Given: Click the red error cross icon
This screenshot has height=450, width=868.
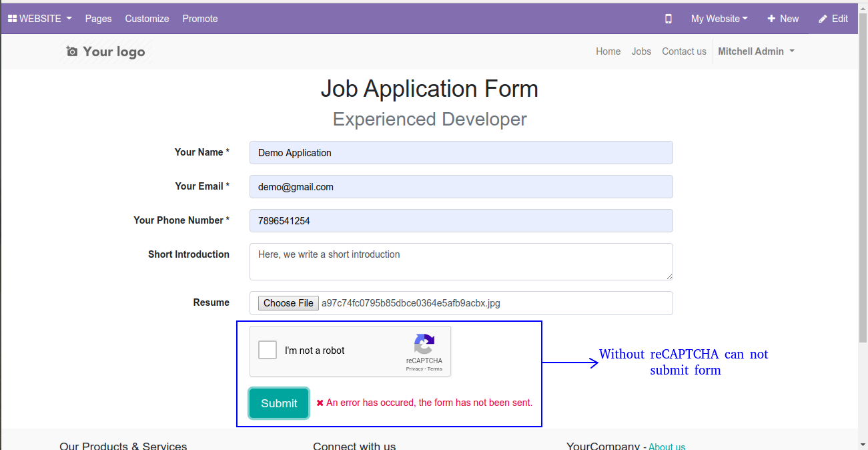Looking at the screenshot, I should [320, 403].
